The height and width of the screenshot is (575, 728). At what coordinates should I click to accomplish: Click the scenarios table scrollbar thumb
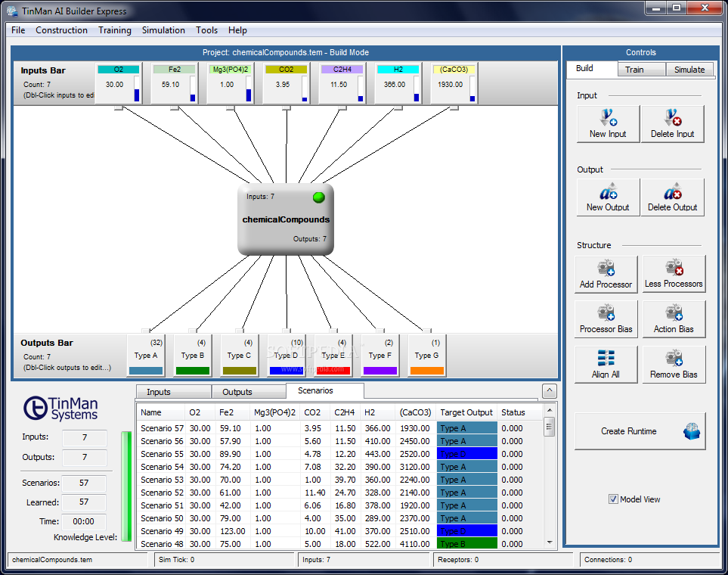[x=550, y=427]
